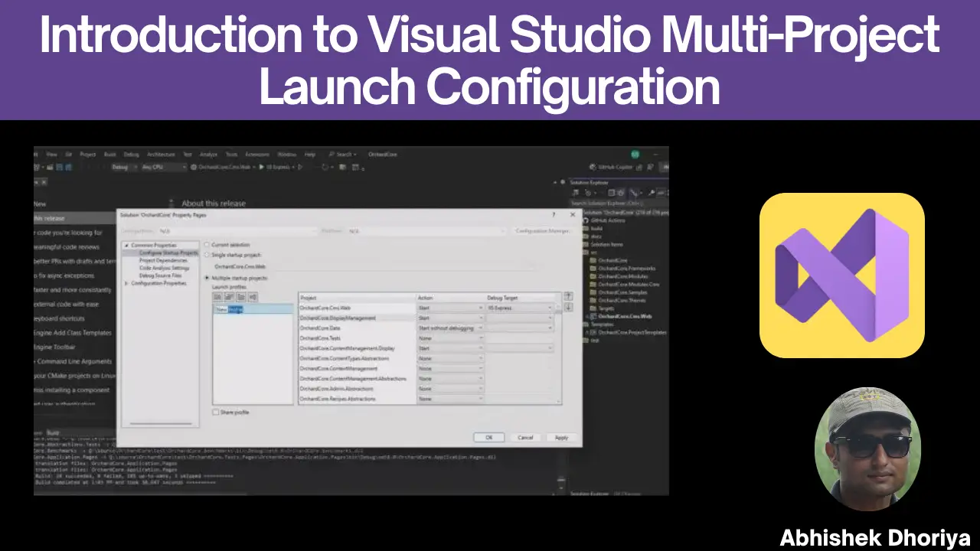Click the Cancel button in the Property Pages dialog
The width and height of the screenshot is (980, 551).
click(525, 437)
